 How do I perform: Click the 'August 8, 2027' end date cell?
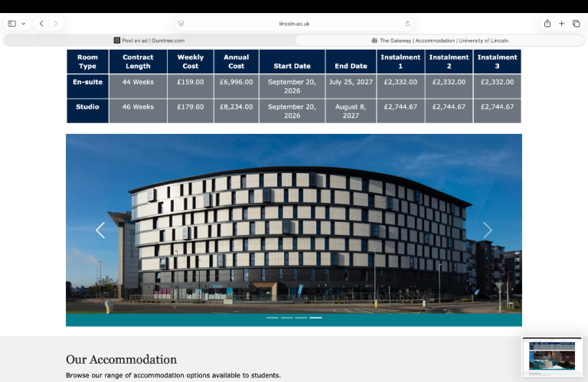pos(351,111)
